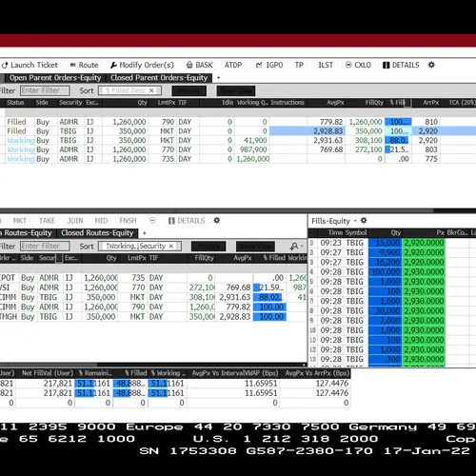The image size is (476, 476).
Task: Click the 21.5 percent fill bar for ADMR
Action: point(398,149)
